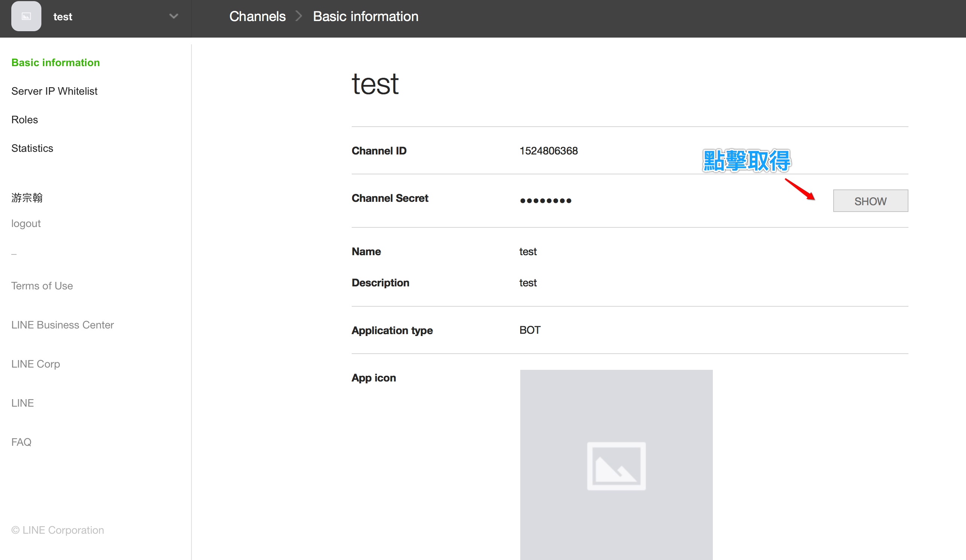Open Server IP Whitelist page
Image resolution: width=966 pixels, height=560 pixels.
click(x=55, y=91)
